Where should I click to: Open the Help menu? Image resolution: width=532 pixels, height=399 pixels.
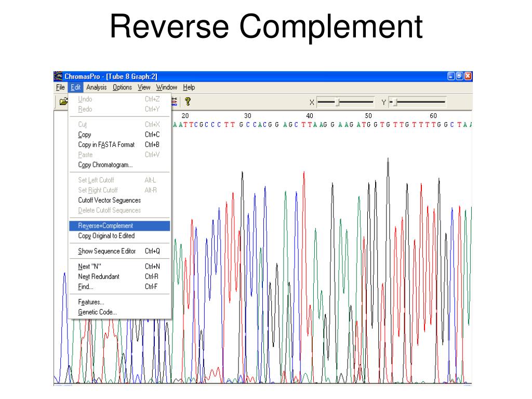189,87
